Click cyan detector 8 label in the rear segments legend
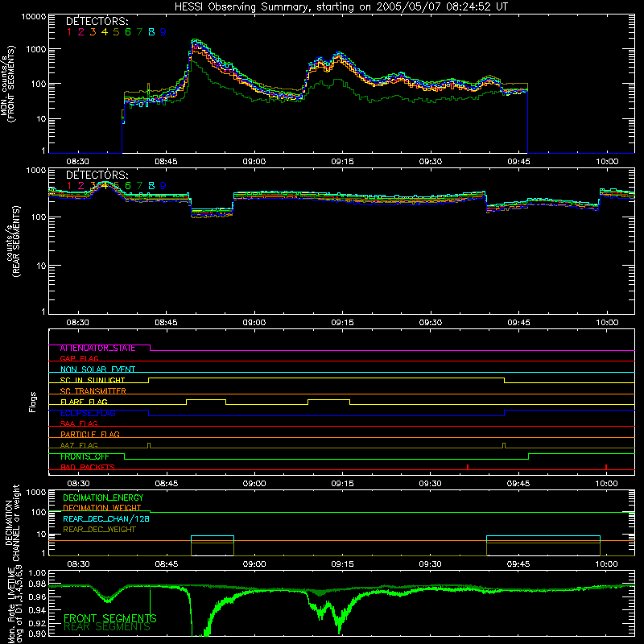This screenshot has width=644, height=644. 151,186
